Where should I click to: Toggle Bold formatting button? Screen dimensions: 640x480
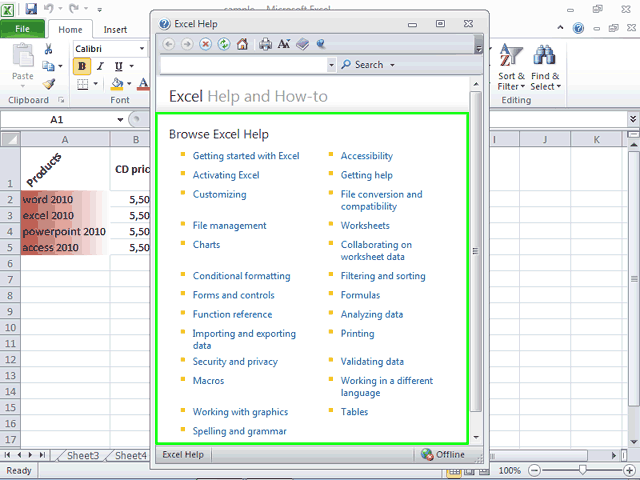pyautogui.click(x=82, y=66)
